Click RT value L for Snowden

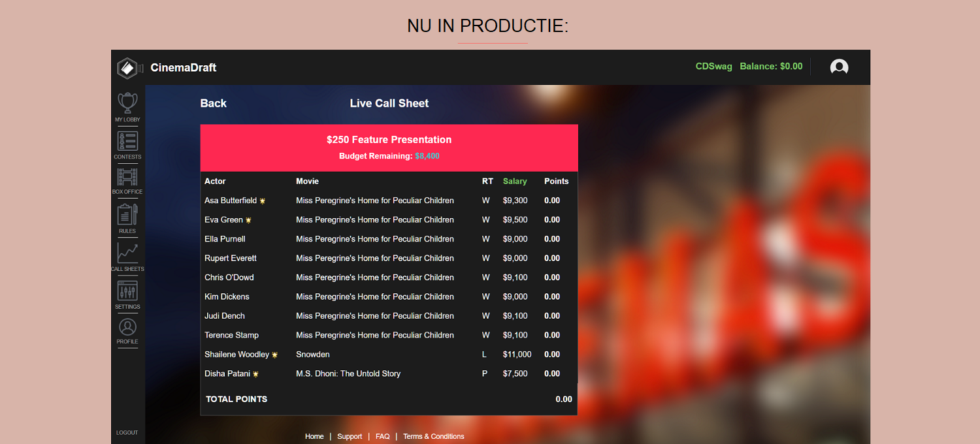[485, 355]
